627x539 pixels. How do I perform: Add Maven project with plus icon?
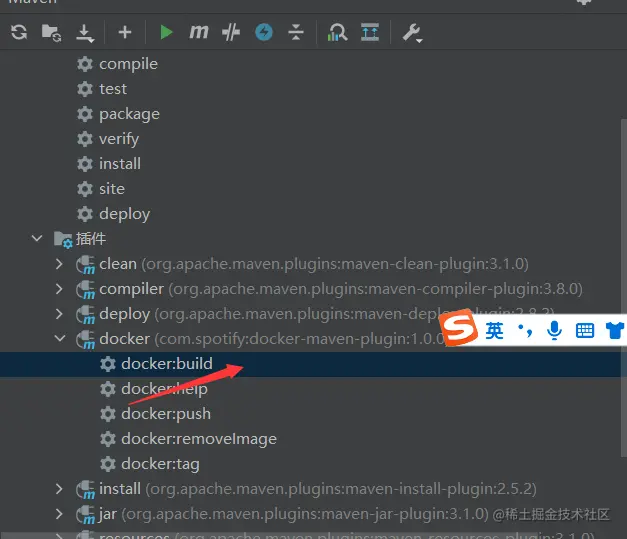tap(125, 32)
